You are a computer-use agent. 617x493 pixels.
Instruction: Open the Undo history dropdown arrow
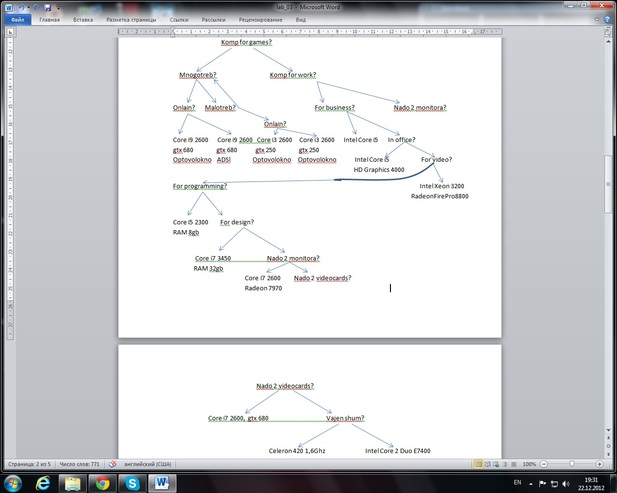28,7
